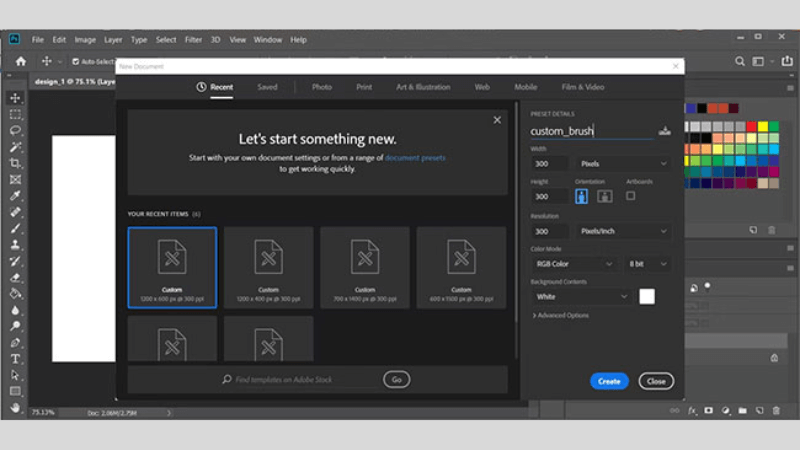
Task: Open the 8 bit depth dropdown
Action: [647, 264]
